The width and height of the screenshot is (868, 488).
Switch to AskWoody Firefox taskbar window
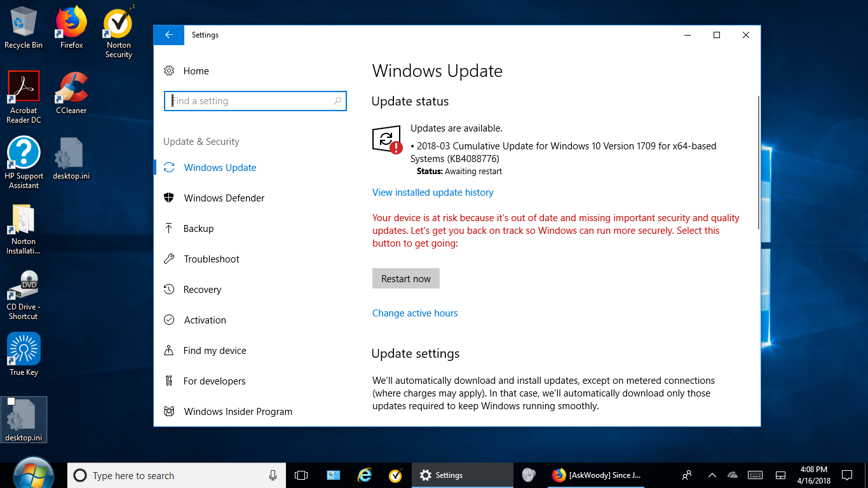[596, 475]
